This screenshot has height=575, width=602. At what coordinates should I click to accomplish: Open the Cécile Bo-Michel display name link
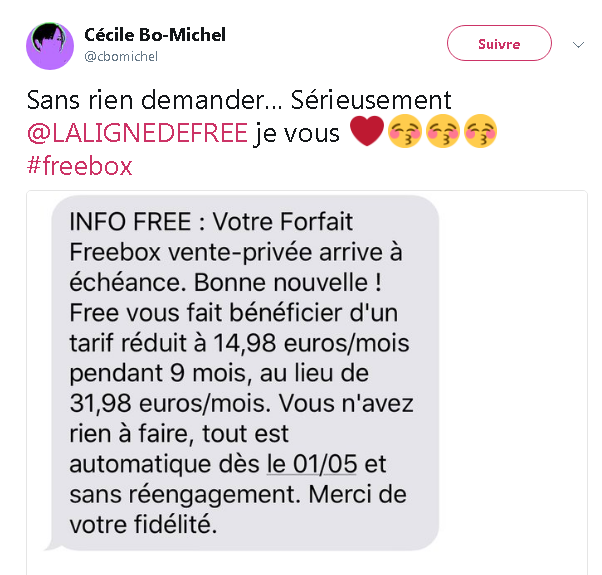(155, 35)
